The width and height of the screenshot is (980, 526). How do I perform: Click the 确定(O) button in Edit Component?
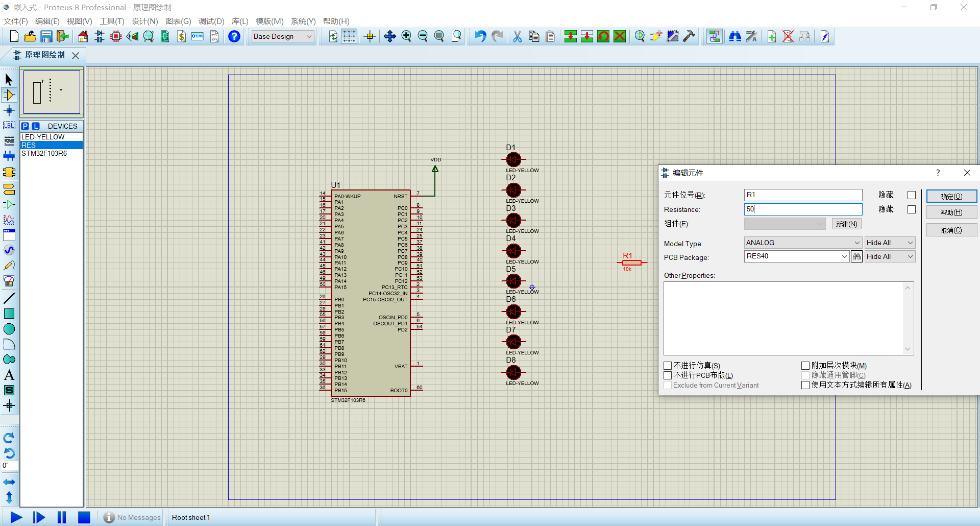coord(951,196)
